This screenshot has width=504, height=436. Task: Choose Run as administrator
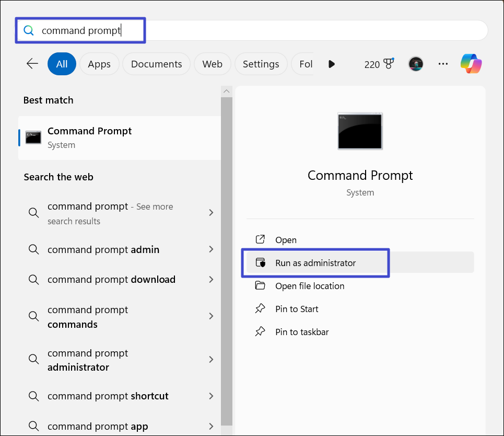click(x=315, y=263)
